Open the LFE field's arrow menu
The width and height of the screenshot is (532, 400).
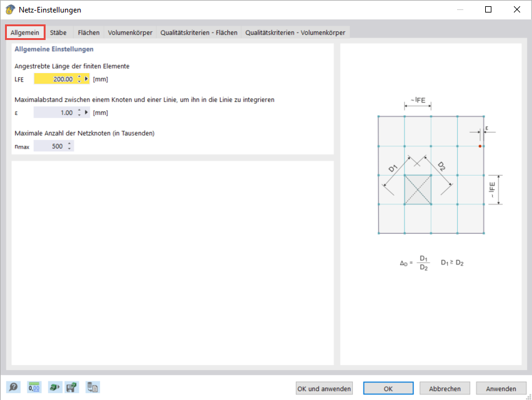pos(86,79)
